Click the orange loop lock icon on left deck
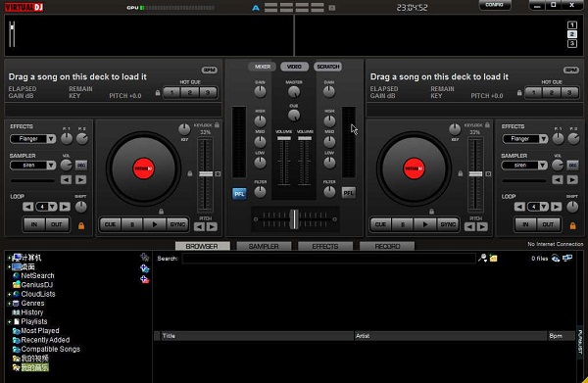The image size is (588, 383). 81,225
